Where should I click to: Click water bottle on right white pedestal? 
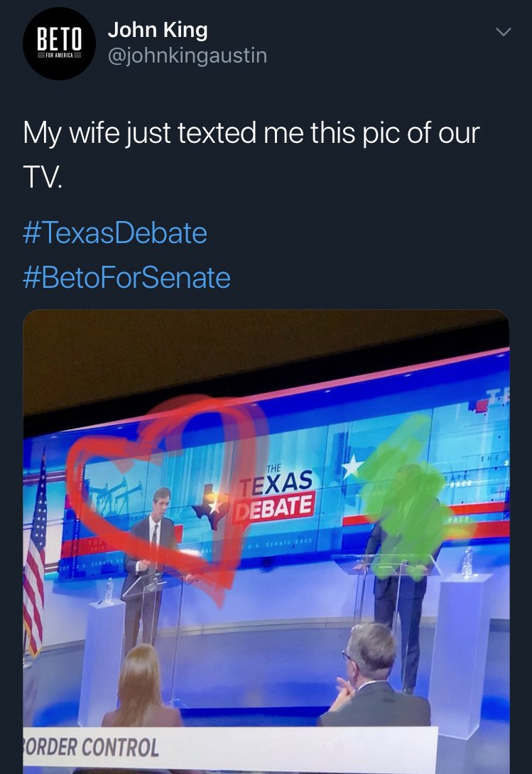(467, 563)
